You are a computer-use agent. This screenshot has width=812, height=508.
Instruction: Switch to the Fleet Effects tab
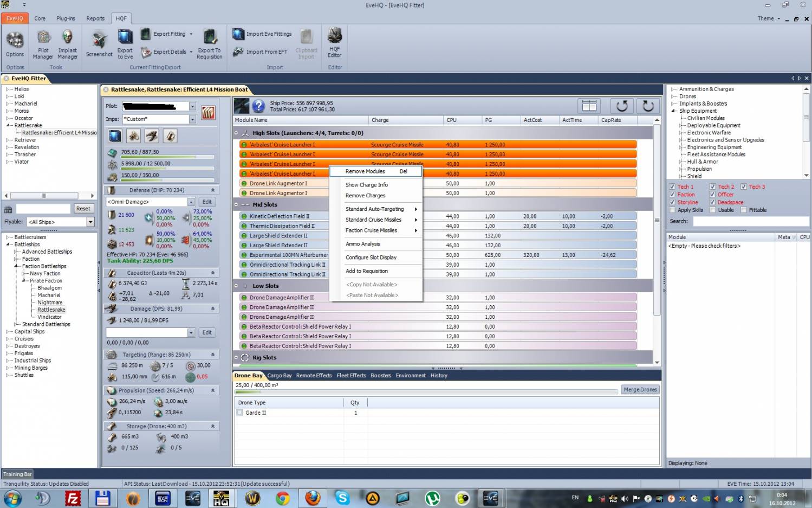[351, 376]
